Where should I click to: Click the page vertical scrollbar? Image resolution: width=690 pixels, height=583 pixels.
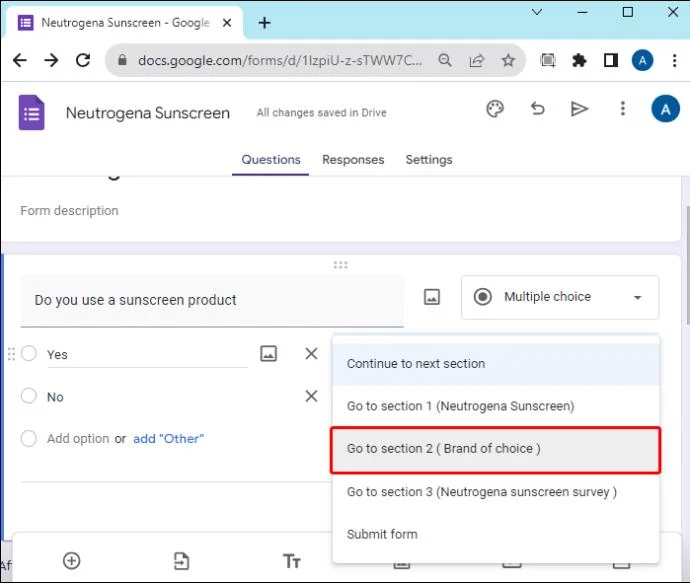point(687,265)
